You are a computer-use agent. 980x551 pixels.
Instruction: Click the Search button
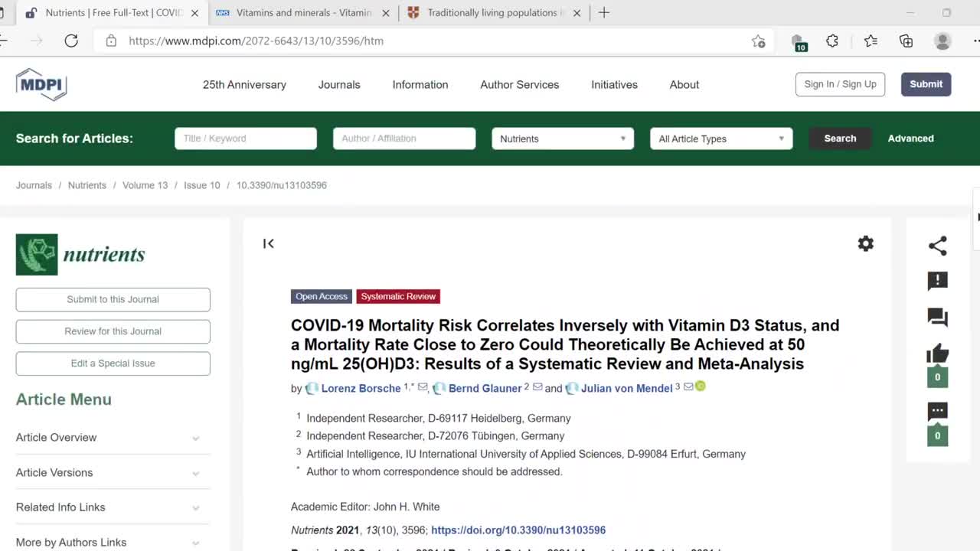coord(840,139)
